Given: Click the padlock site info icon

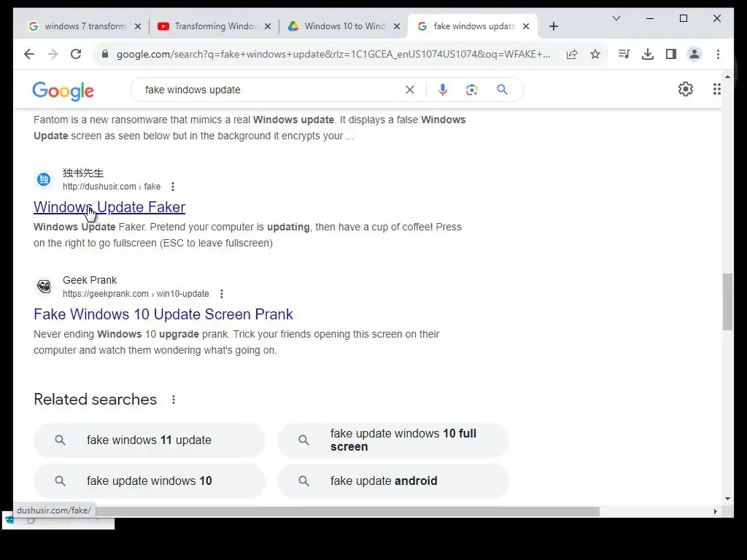Looking at the screenshot, I should [105, 54].
